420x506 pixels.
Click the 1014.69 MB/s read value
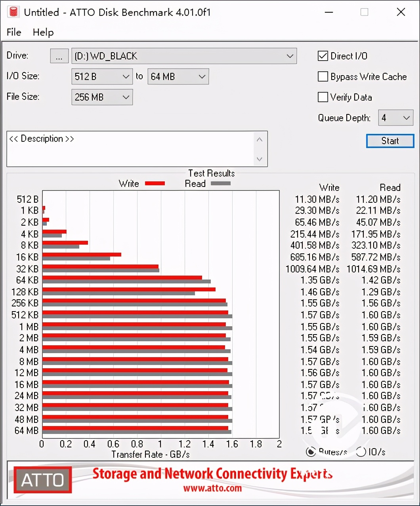point(373,269)
